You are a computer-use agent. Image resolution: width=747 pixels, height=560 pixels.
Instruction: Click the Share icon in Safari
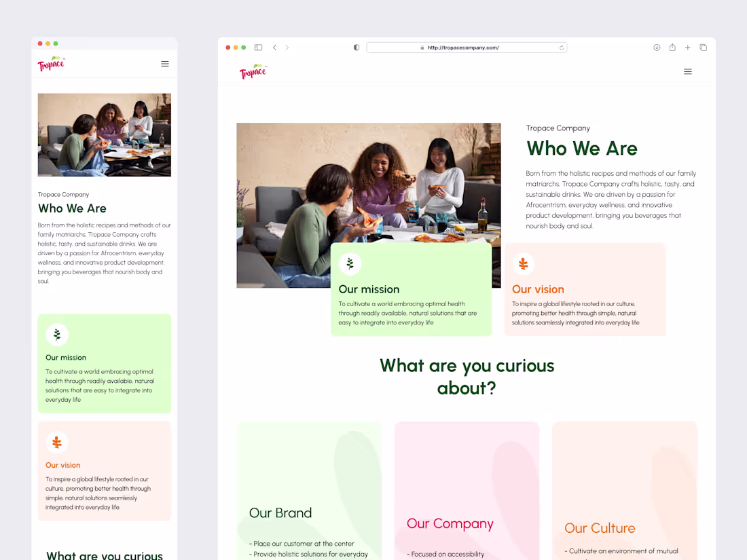tap(672, 48)
